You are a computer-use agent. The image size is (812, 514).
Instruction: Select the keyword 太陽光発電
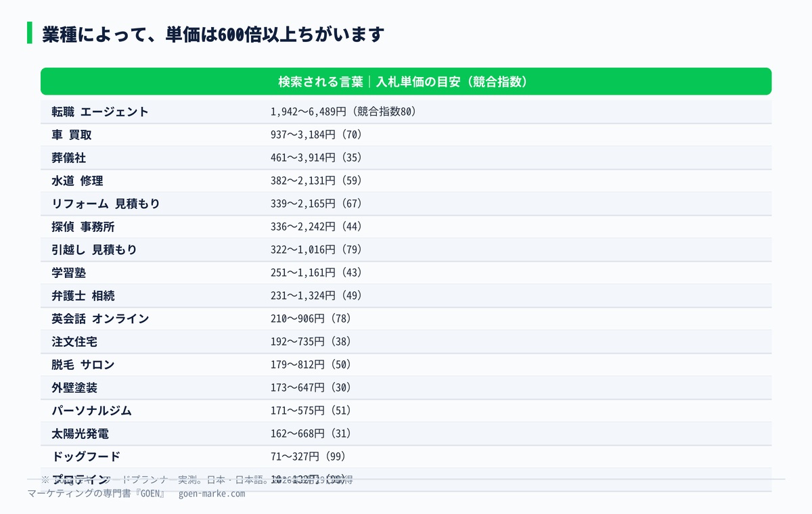pos(80,434)
